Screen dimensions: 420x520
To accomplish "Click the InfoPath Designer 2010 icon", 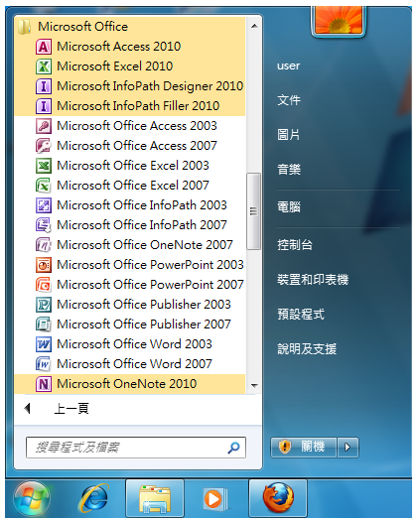I will click(x=44, y=86).
